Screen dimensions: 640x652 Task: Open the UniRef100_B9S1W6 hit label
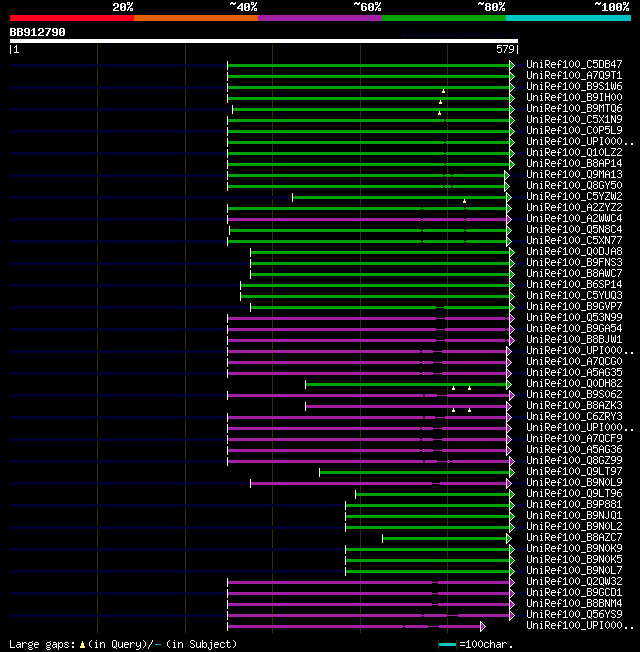coord(574,86)
